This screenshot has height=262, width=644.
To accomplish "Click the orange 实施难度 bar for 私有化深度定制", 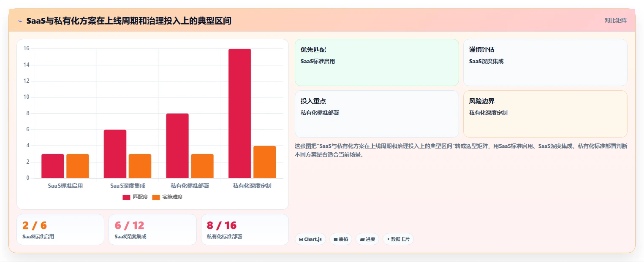I will tap(264, 162).
